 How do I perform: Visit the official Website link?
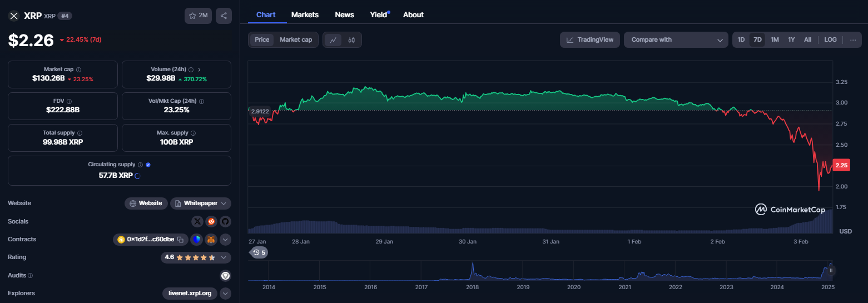click(146, 203)
